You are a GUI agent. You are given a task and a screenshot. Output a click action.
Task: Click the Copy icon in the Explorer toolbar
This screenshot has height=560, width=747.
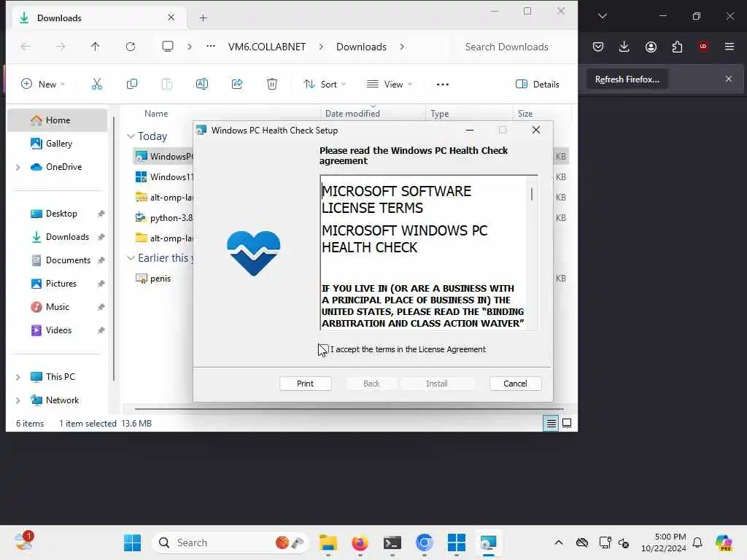tap(132, 85)
